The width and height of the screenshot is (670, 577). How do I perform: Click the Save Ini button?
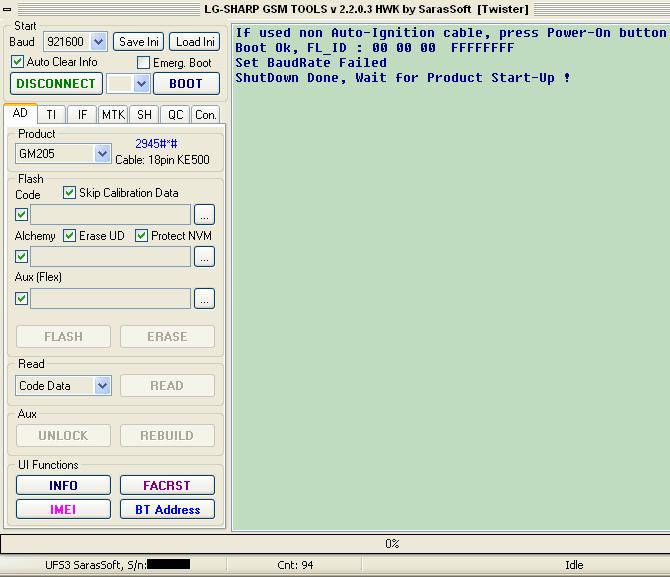click(x=138, y=41)
